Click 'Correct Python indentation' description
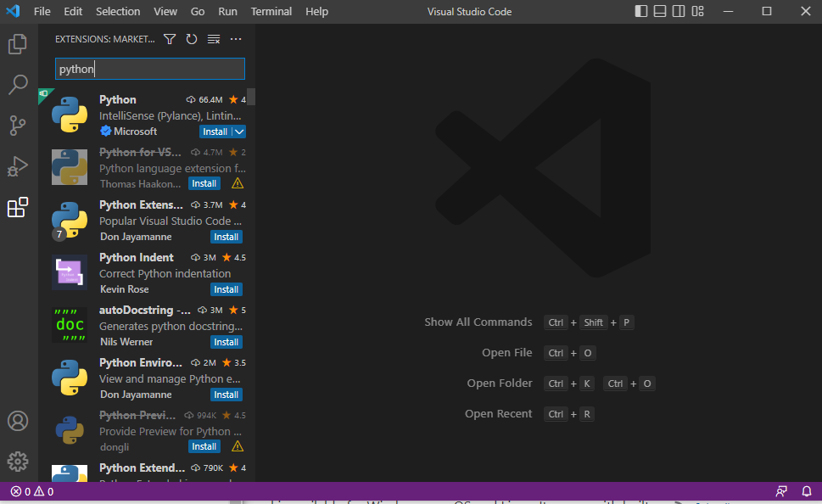Screen dimensions: 822x504 coord(165,274)
